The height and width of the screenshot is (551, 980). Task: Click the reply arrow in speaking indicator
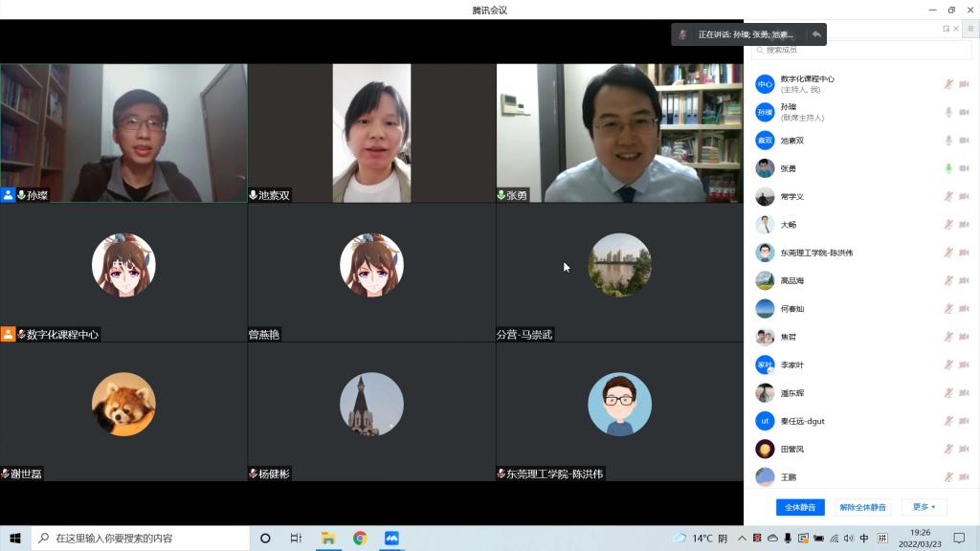[816, 34]
